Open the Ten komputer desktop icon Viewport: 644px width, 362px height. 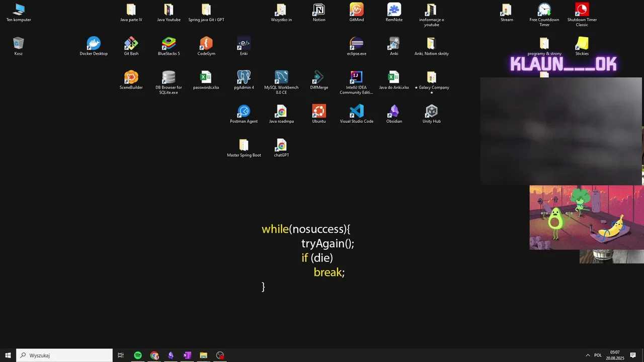point(19,13)
